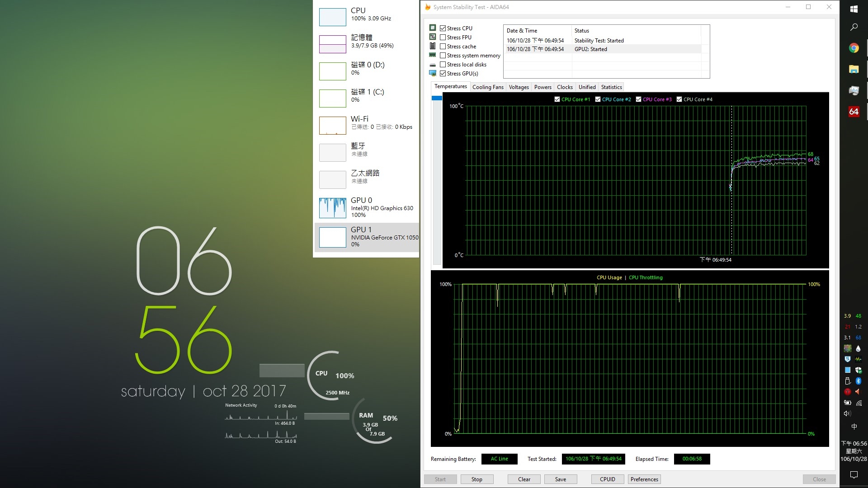Click the volume speaker tray icon

coord(847,413)
